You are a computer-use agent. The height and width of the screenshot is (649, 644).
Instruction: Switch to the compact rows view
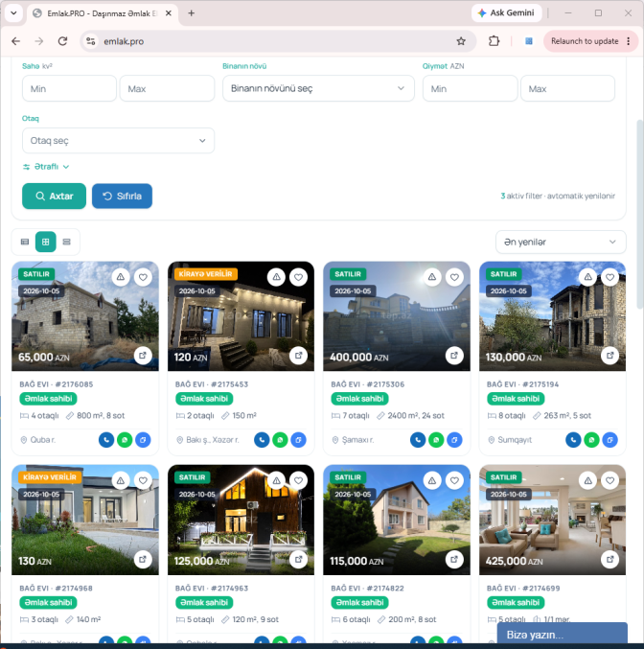point(66,242)
